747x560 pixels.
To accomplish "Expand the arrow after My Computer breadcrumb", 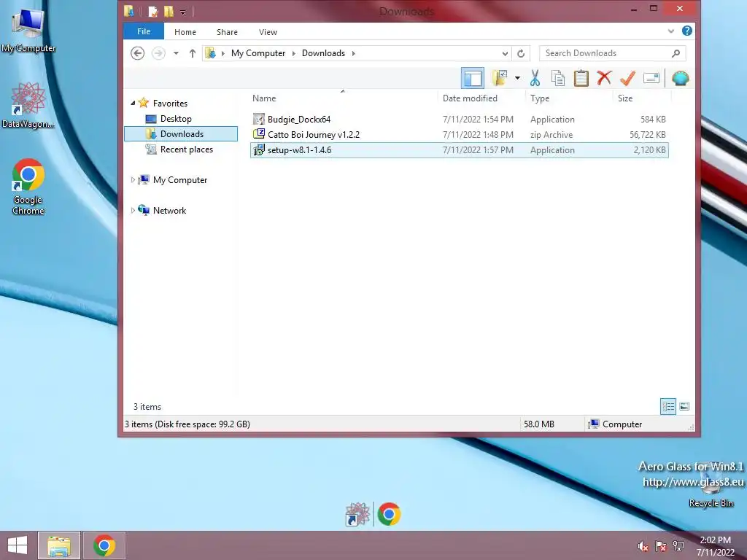I will point(293,53).
